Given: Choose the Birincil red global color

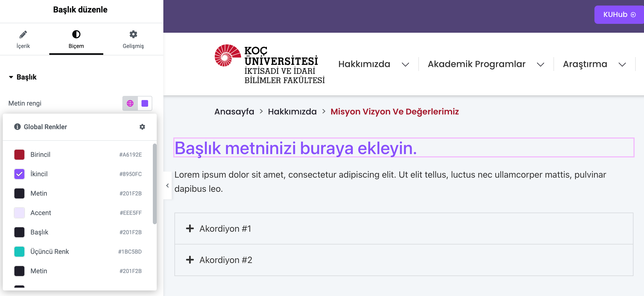Looking at the screenshot, I should pos(19,155).
